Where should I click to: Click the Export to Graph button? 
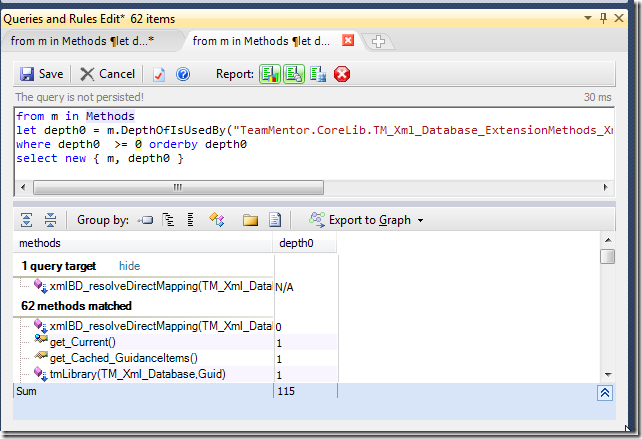(x=359, y=220)
